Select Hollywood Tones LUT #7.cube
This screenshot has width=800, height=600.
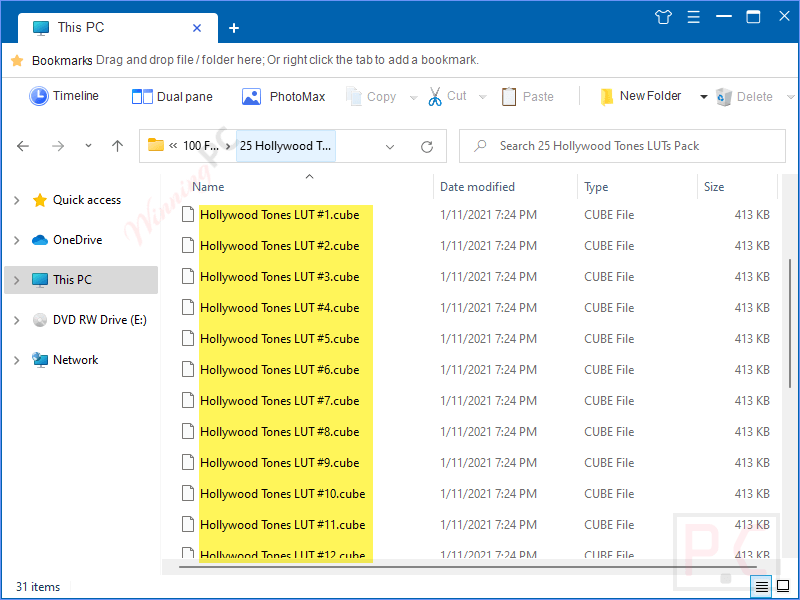coord(280,401)
